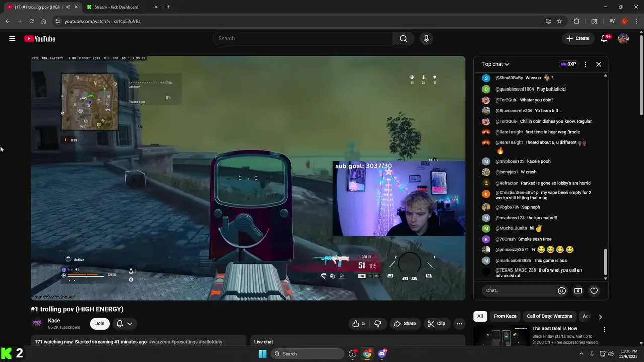
Task: Open Super Chat purchase icon
Action: (x=578, y=291)
